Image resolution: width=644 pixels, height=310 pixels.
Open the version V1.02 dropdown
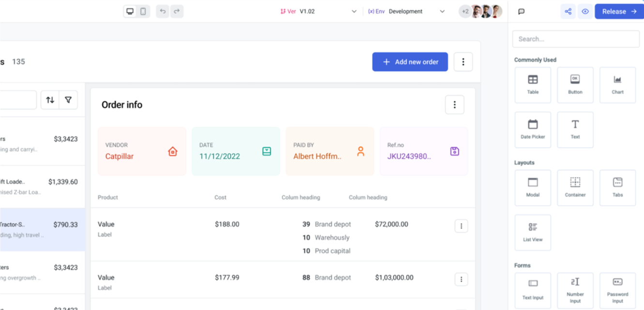tap(318, 12)
